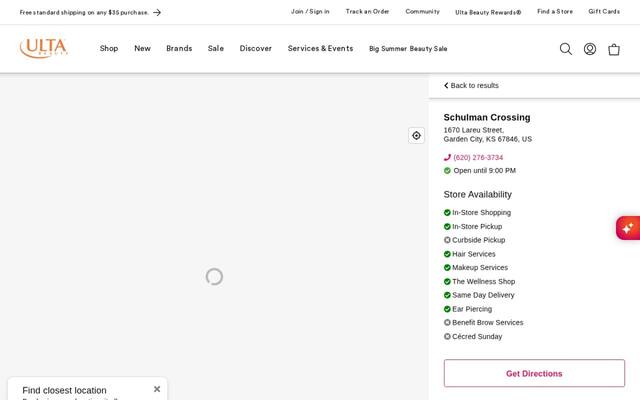
Task: Click the Open until 9:00 PM text
Action: [x=484, y=171]
